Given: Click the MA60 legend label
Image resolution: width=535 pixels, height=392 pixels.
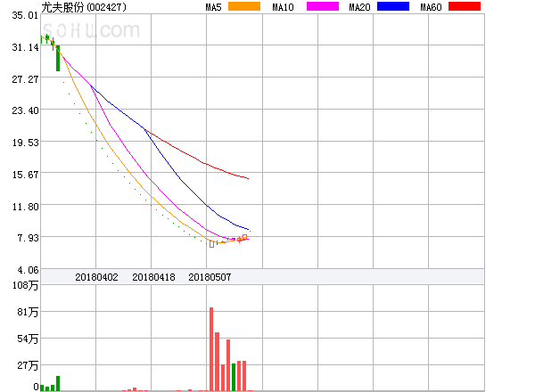Looking at the screenshot, I should click(431, 7).
